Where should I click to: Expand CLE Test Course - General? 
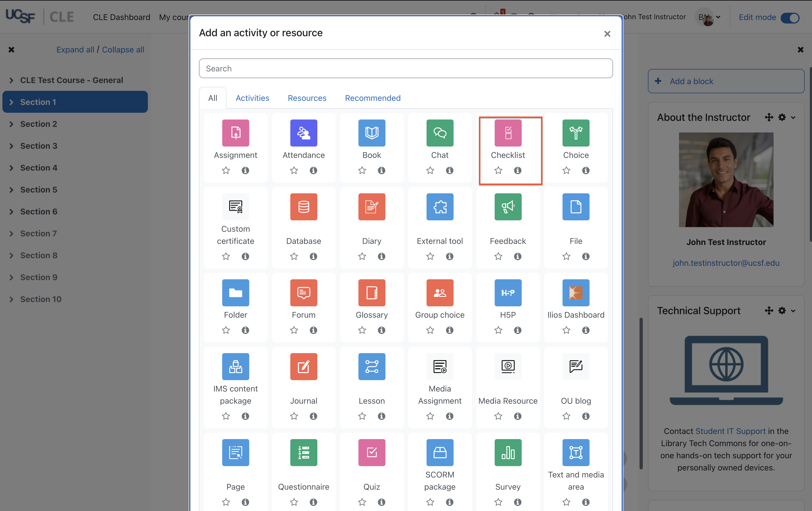point(11,80)
